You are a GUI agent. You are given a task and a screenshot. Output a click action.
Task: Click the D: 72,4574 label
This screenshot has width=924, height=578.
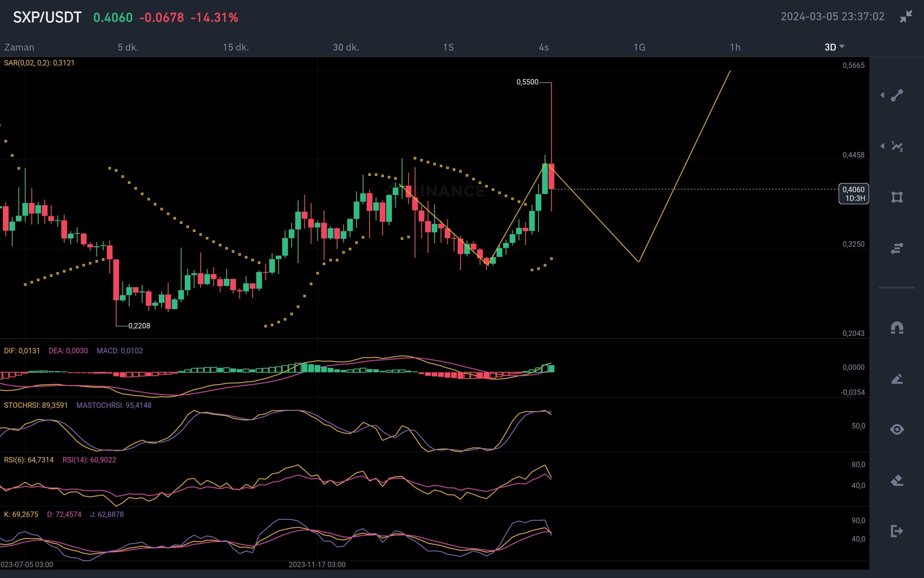click(64, 514)
